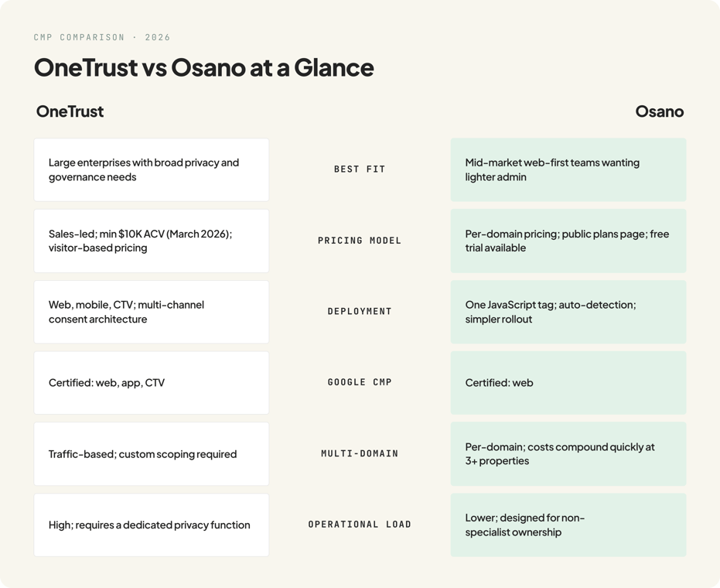The width and height of the screenshot is (720, 588).
Task: Click the Traffic-based custom scoping card
Action: 152,454
